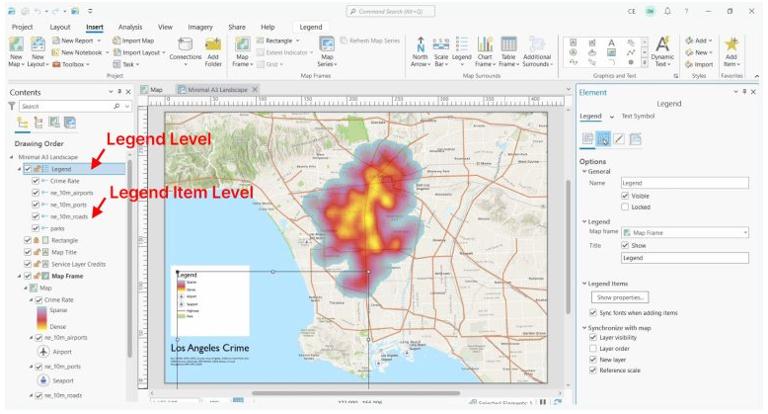Click the New Map icon
The image size is (768, 414).
coord(16,45)
